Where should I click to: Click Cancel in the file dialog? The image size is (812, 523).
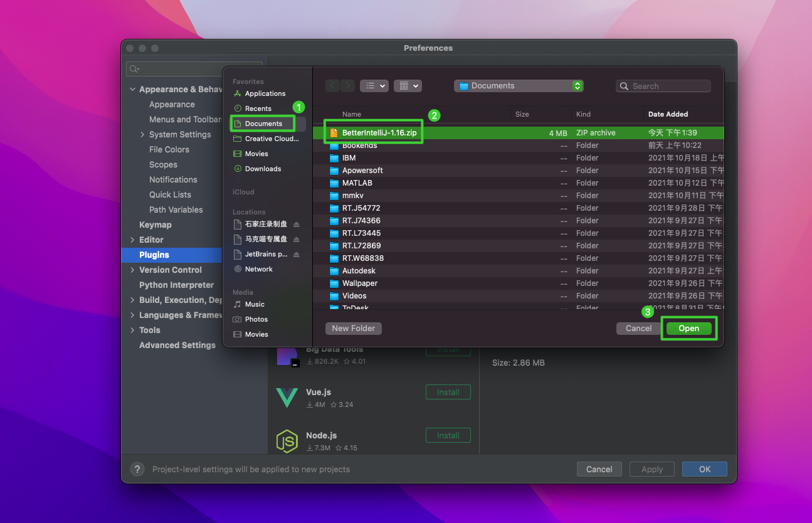point(638,328)
